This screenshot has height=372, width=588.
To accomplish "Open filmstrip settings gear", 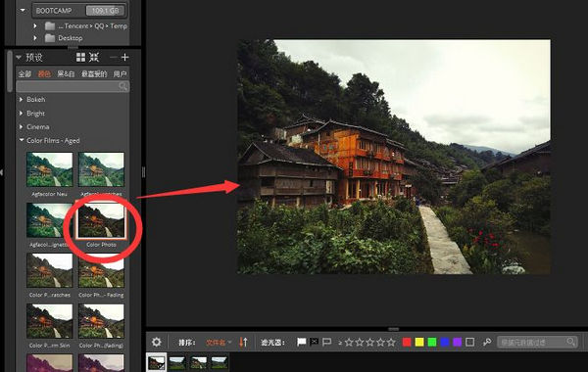I will [157, 342].
